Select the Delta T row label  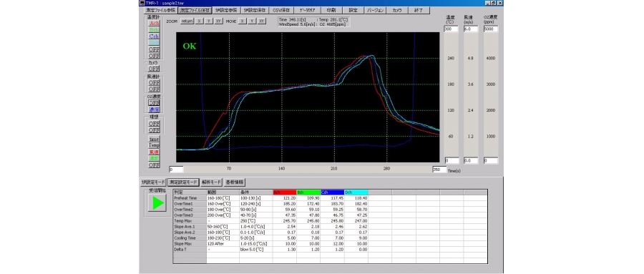click(190, 250)
